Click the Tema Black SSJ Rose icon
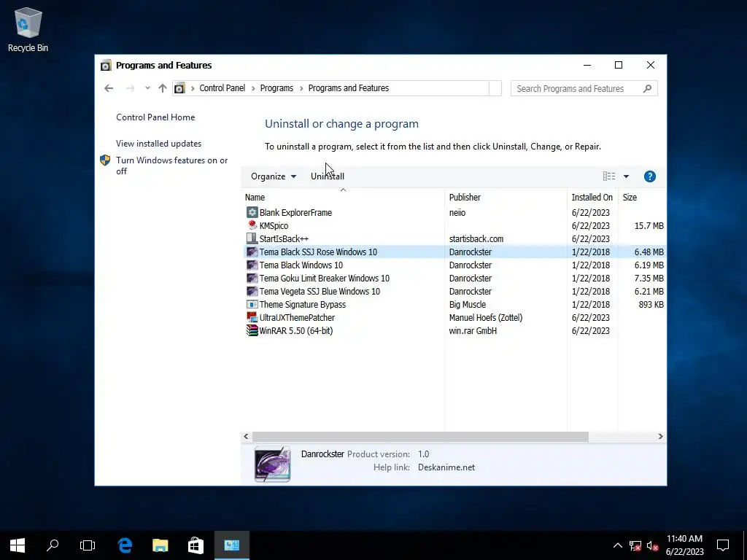 [x=252, y=252]
